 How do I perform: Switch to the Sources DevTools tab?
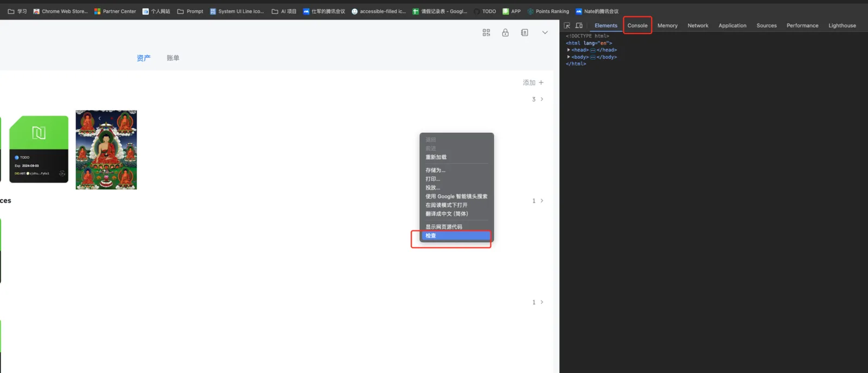tap(767, 25)
